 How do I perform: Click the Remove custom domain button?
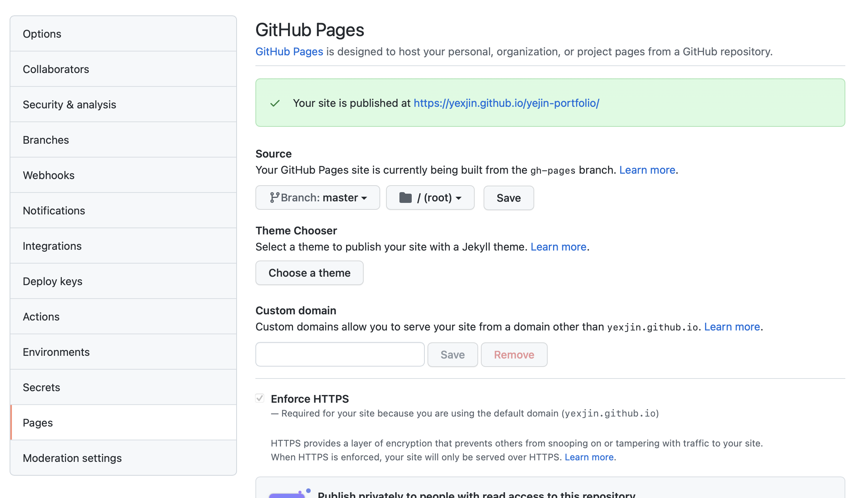tap(514, 355)
